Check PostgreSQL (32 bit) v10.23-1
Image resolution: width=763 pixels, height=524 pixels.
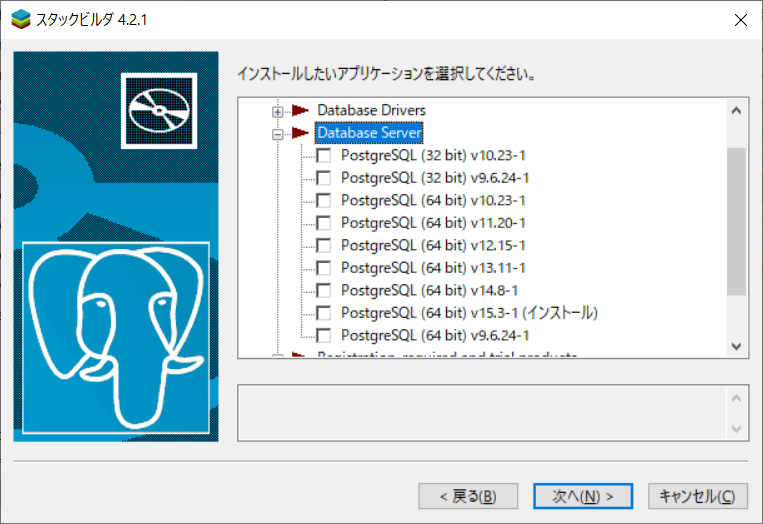tap(324, 156)
